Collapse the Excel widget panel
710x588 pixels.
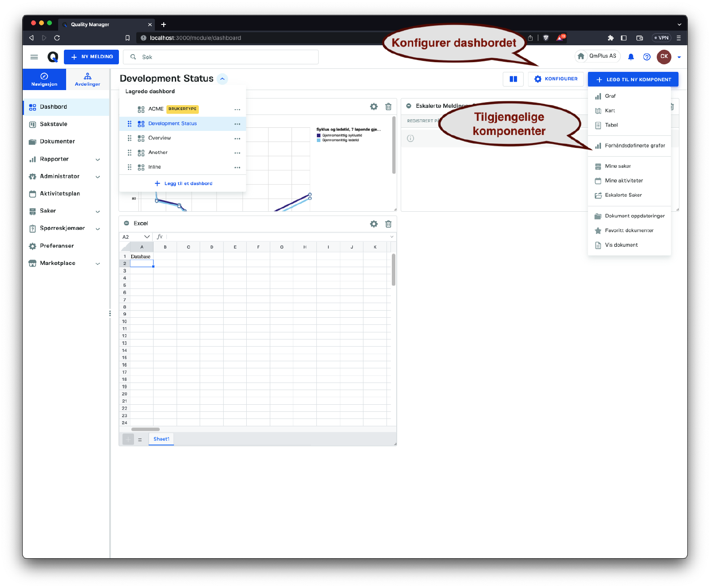[x=126, y=223]
